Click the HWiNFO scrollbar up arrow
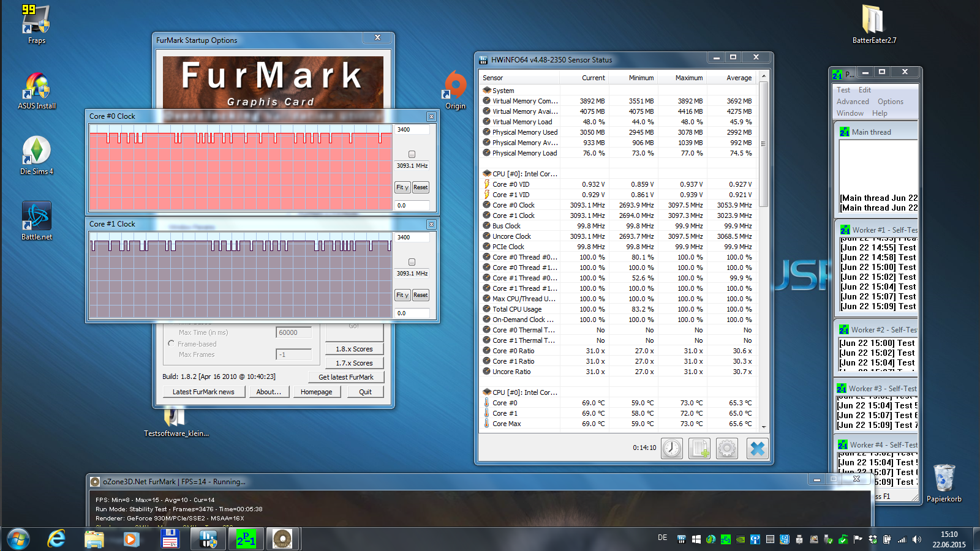This screenshot has height=551, width=980. [x=763, y=77]
